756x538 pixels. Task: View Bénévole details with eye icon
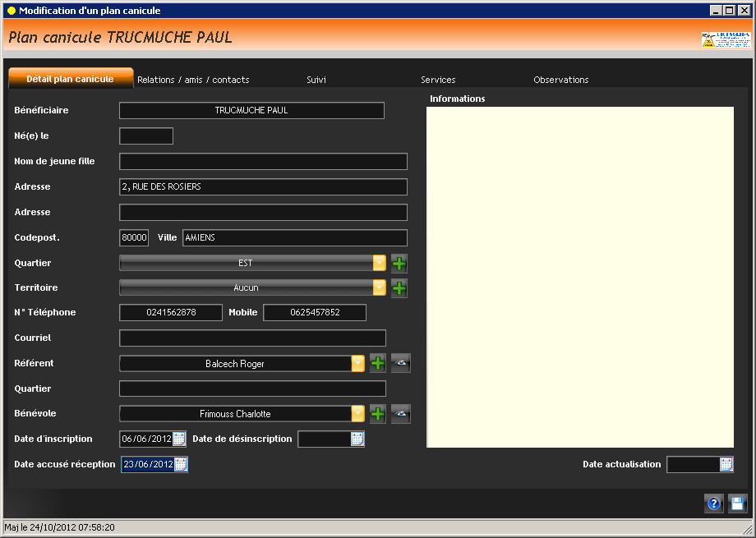click(x=400, y=414)
